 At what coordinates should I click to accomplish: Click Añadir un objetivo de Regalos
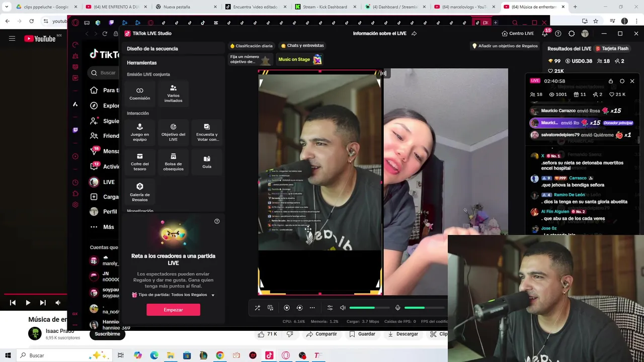click(x=505, y=46)
